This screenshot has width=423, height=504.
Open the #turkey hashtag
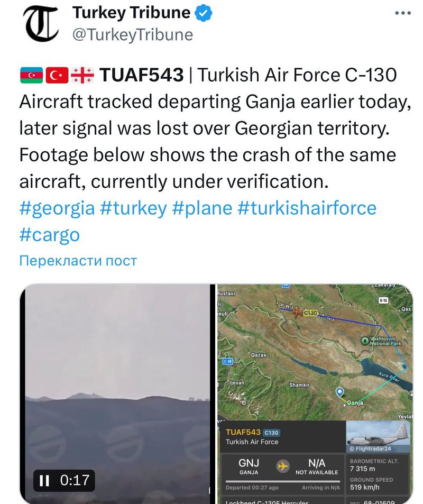click(x=133, y=208)
